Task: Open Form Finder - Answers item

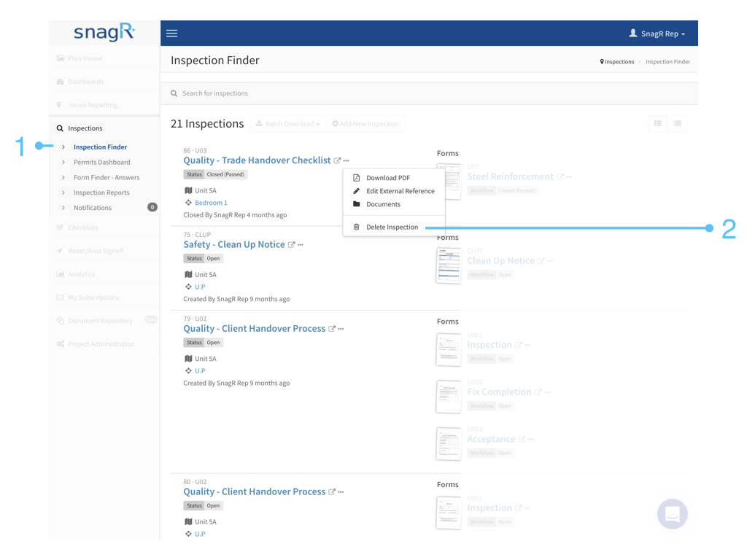Action: (107, 177)
